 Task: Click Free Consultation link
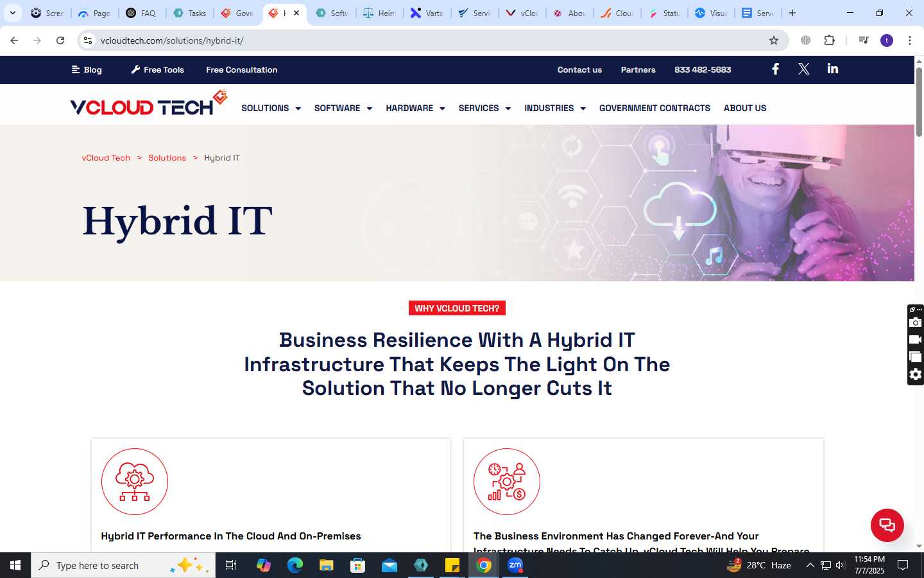tap(242, 69)
